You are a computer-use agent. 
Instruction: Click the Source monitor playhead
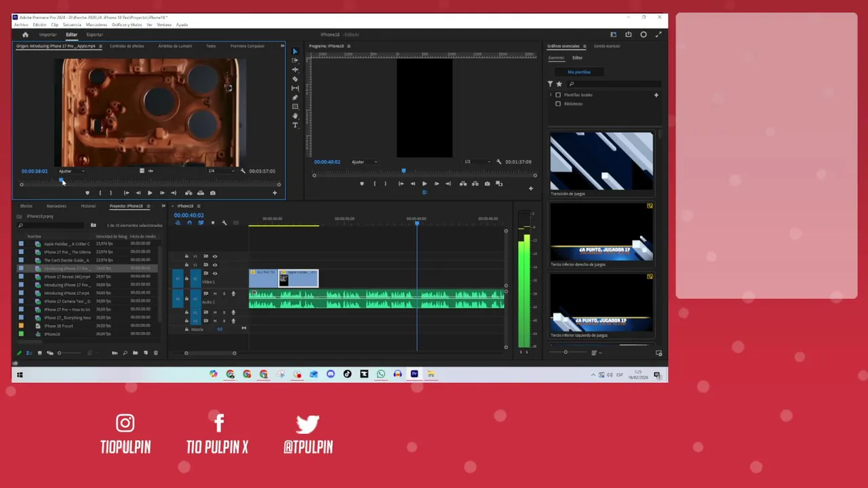61,181
